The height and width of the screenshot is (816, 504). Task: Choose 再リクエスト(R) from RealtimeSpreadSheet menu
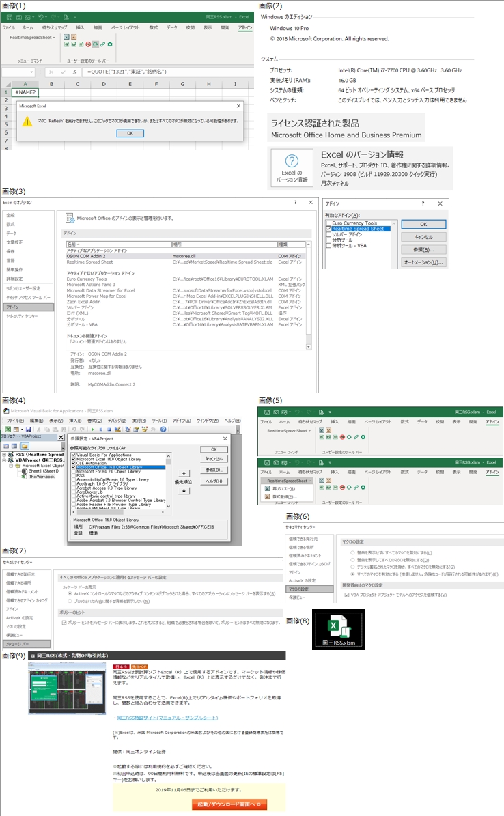point(283,488)
